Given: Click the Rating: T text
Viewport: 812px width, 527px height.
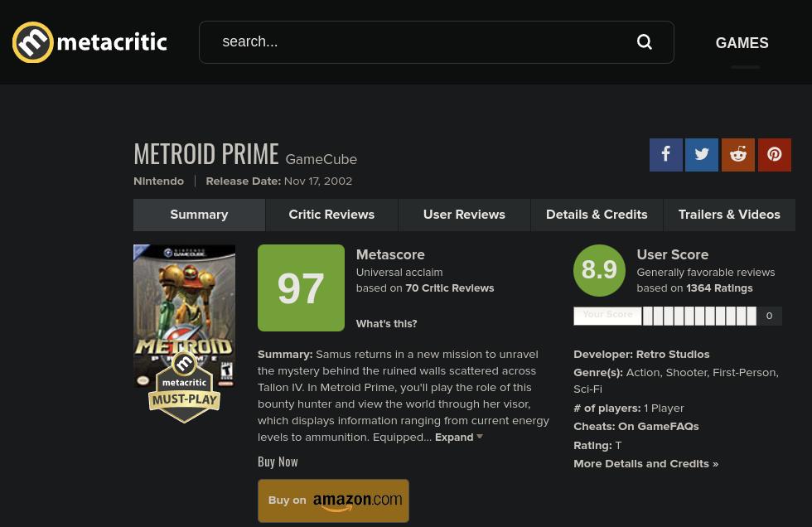Looking at the screenshot, I should (597, 446).
